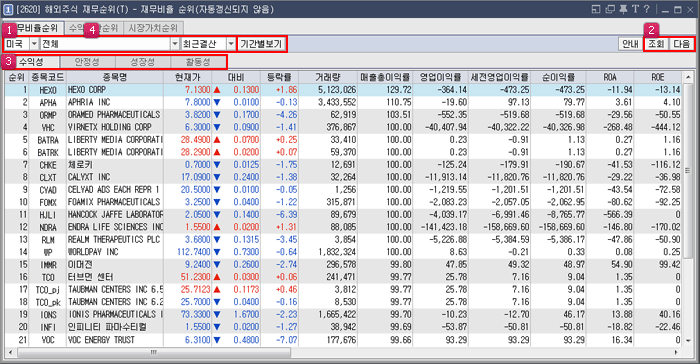Click VOC ENERGY TRUST name
The height and width of the screenshot is (364, 700).
coord(101,340)
